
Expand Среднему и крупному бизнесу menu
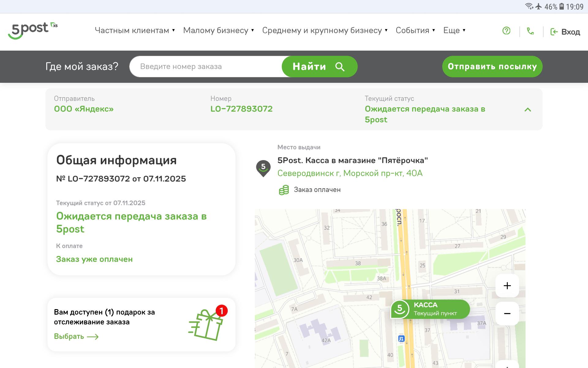tap(325, 30)
